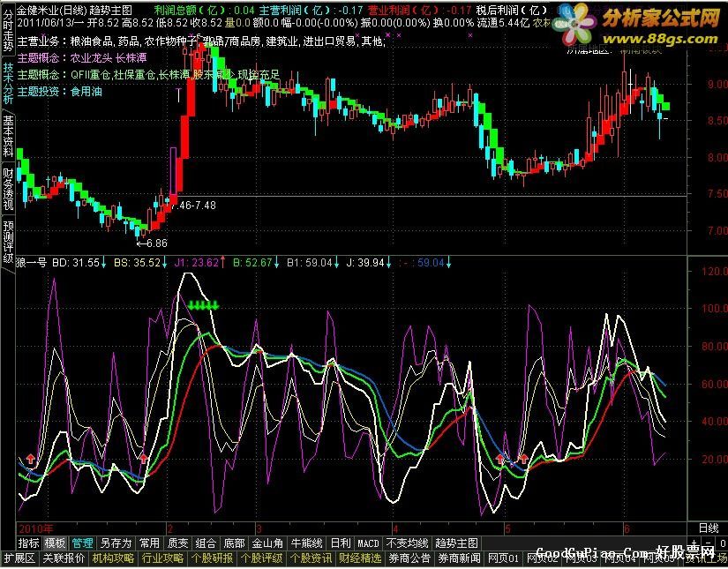Click the 日线 period selector

point(709,528)
